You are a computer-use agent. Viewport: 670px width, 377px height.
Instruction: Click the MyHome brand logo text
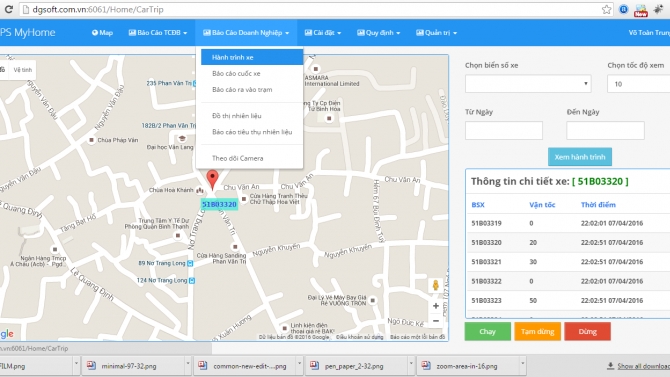point(28,32)
